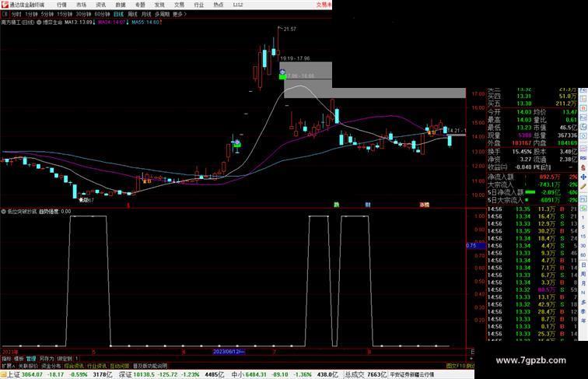588x379 pixels.
Task: Click the 中小 index in status bar
Action: click(x=238, y=374)
